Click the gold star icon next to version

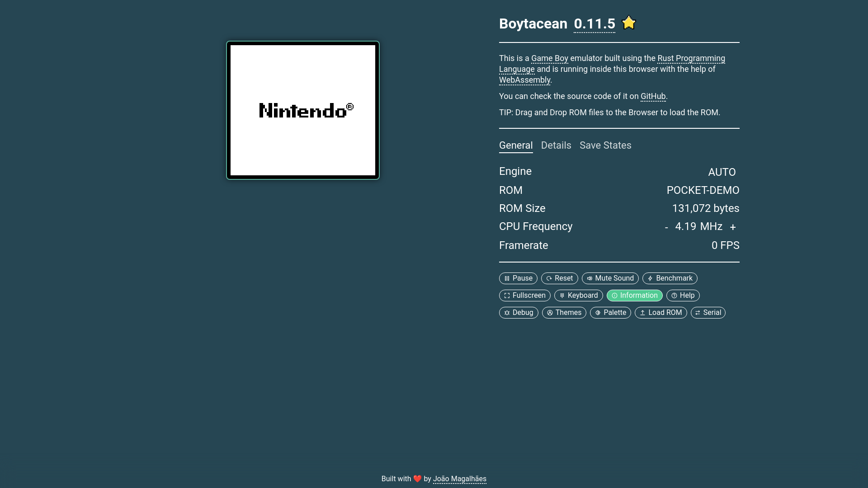point(629,23)
